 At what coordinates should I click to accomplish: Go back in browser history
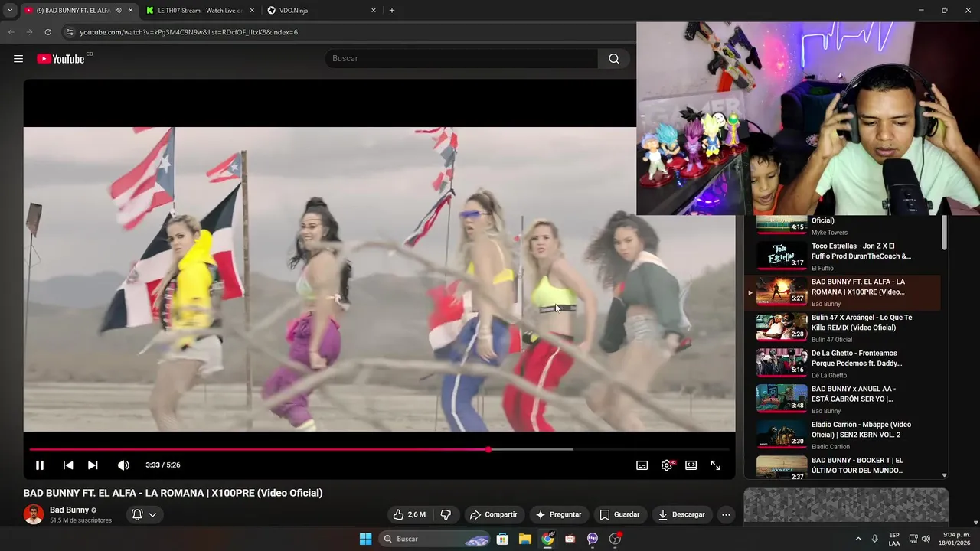(11, 32)
